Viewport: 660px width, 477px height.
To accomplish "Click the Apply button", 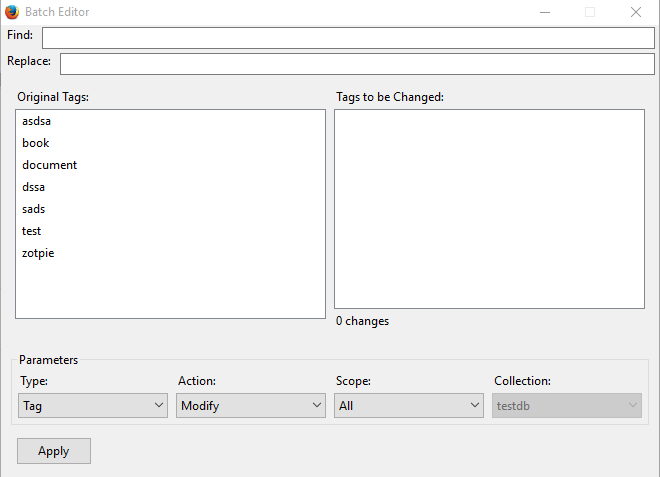I will tap(54, 451).
